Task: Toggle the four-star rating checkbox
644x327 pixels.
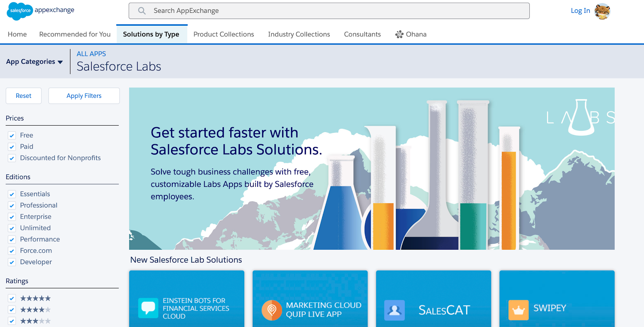Action: pyautogui.click(x=12, y=310)
